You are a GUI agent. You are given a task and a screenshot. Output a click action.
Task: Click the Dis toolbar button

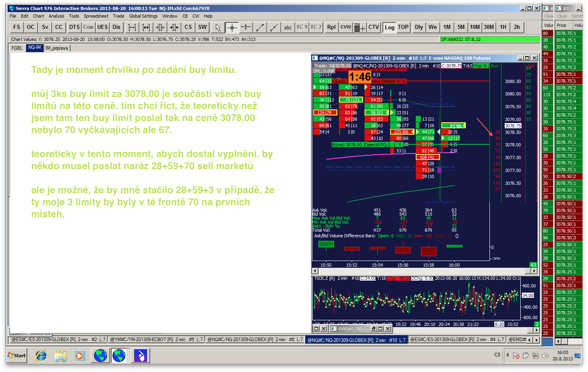point(117,27)
